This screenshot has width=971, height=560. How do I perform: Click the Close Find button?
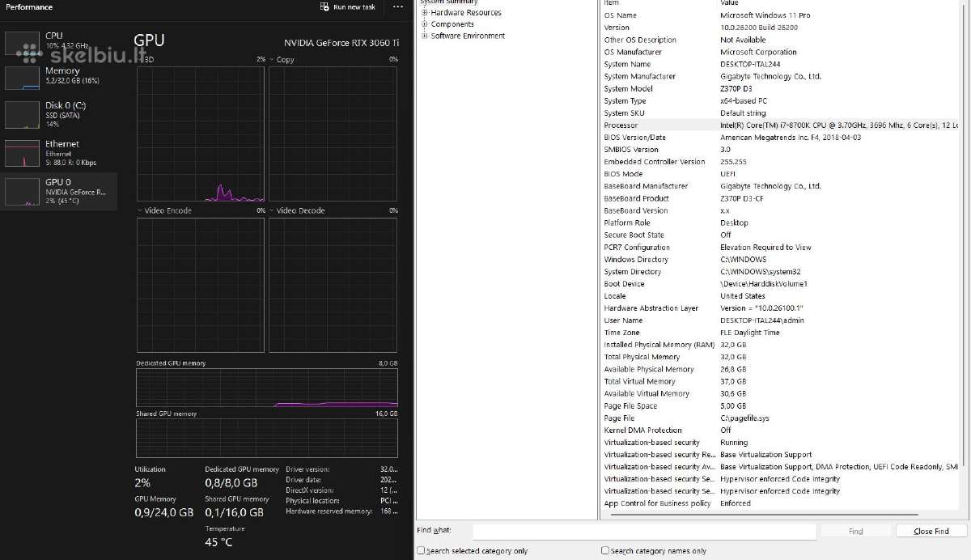pos(931,532)
